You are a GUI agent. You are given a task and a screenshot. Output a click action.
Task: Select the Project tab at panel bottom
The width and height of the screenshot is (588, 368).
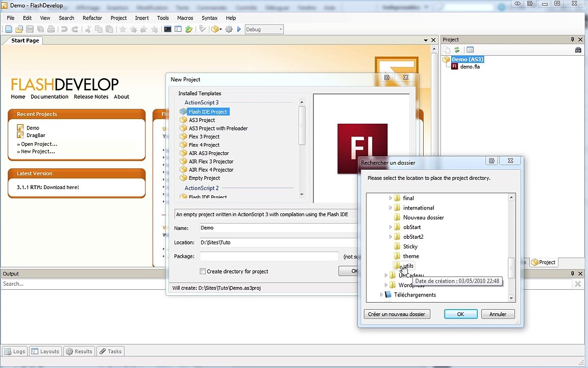tap(544, 262)
